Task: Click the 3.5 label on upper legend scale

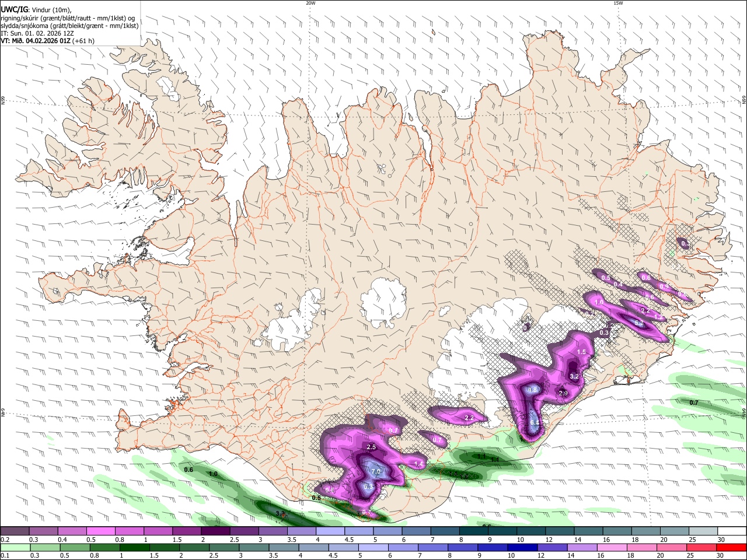Action: [292, 540]
